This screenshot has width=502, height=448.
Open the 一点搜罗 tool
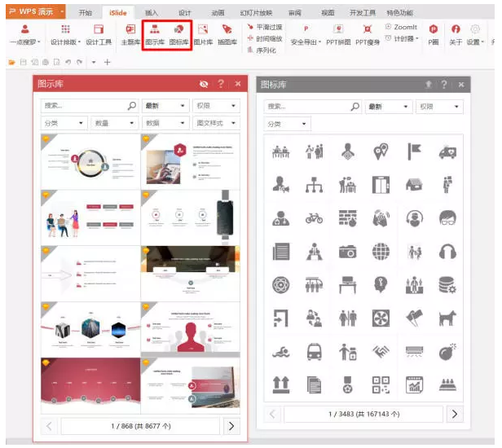(x=25, y=35)
